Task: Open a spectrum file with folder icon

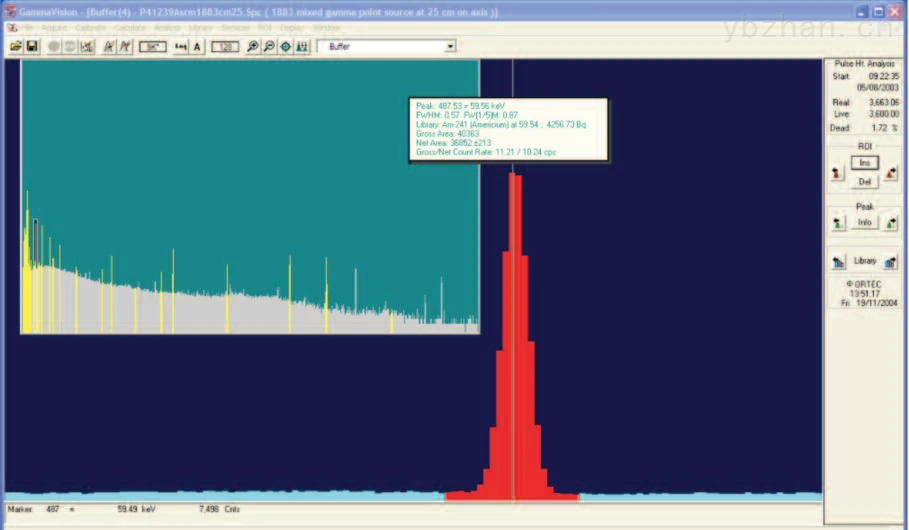Action: pyautogui.click(x=16, y=46)
